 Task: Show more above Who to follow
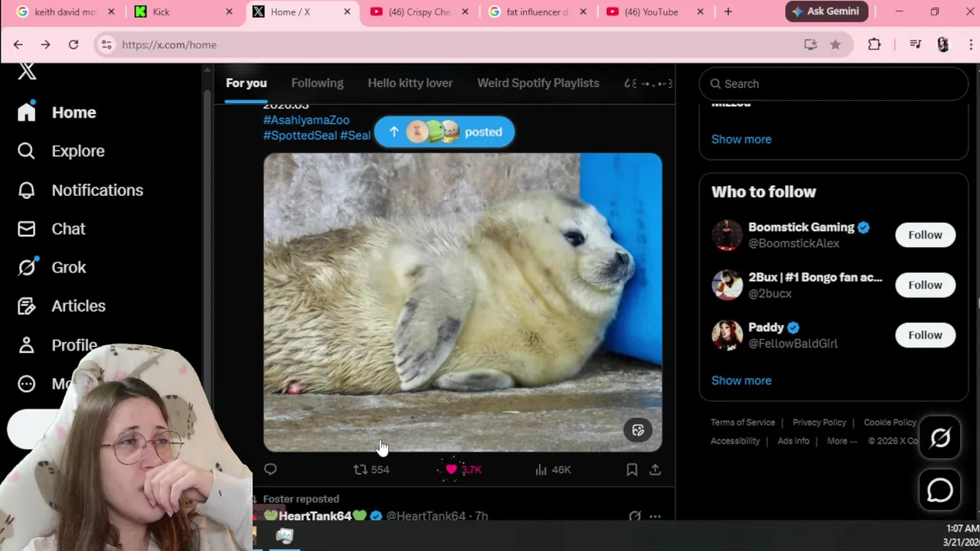click(x=741, y=139)
